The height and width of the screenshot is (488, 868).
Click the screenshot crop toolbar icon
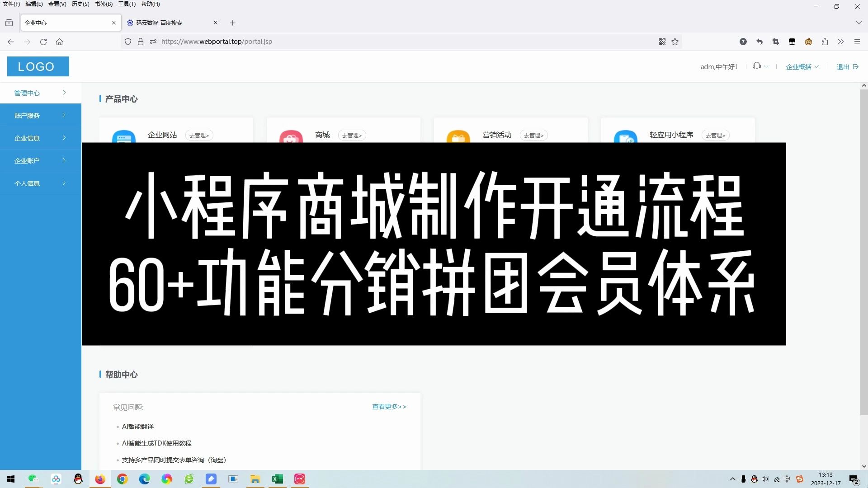tap(776, 42)
